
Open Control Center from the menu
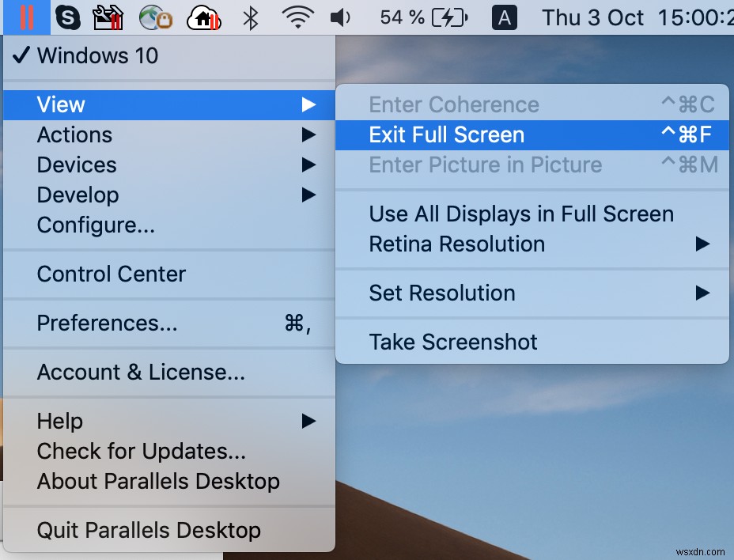click(111, 274)
